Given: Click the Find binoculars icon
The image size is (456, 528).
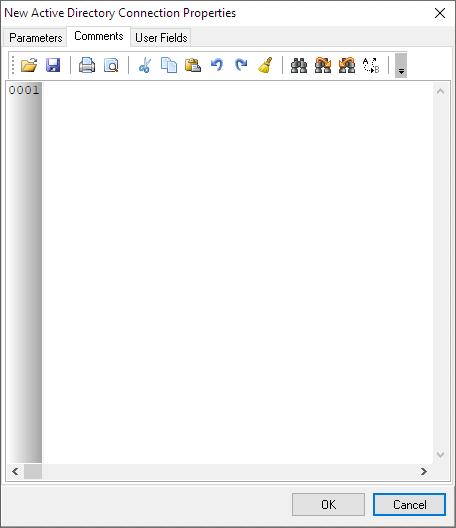Looking at the screenshot, I should (299, 65).
